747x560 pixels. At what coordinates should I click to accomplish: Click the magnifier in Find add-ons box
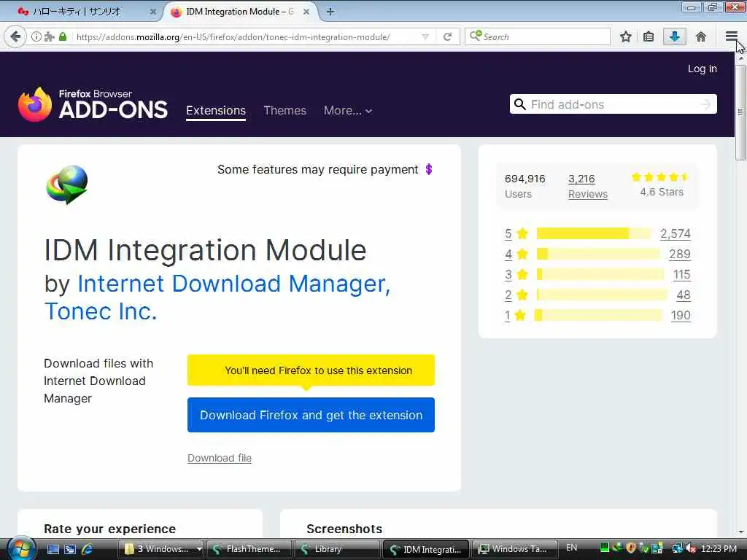pos(519,104)
